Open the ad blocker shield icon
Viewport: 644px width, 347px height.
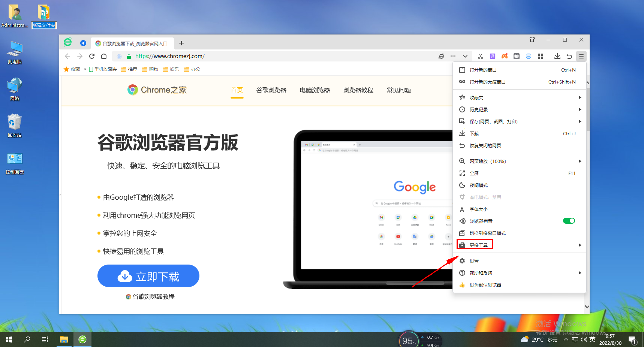click(x=529, y=56)
